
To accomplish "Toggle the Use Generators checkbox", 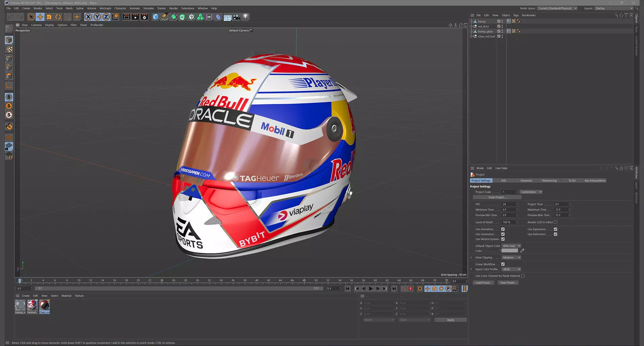I will (503, 234).
